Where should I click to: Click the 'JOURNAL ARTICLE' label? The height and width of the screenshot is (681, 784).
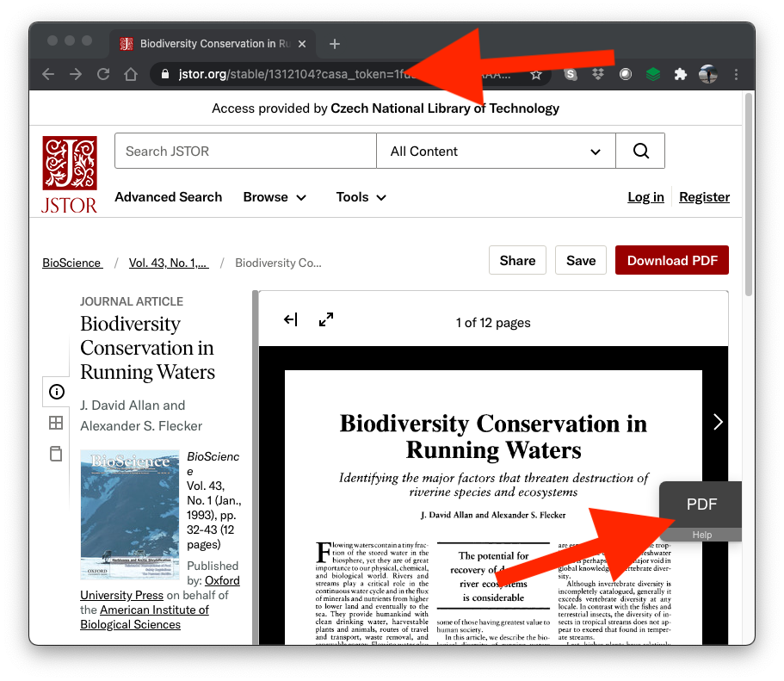click(x=132, y=301)
